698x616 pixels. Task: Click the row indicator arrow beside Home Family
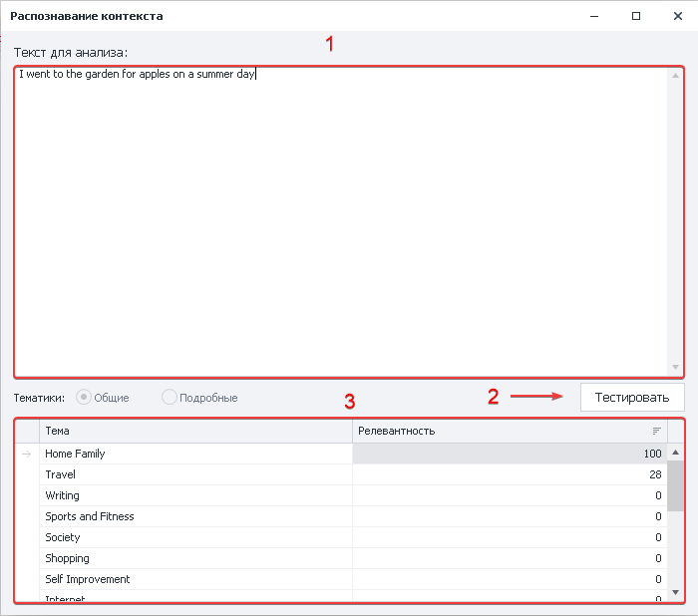click(27, 454)
